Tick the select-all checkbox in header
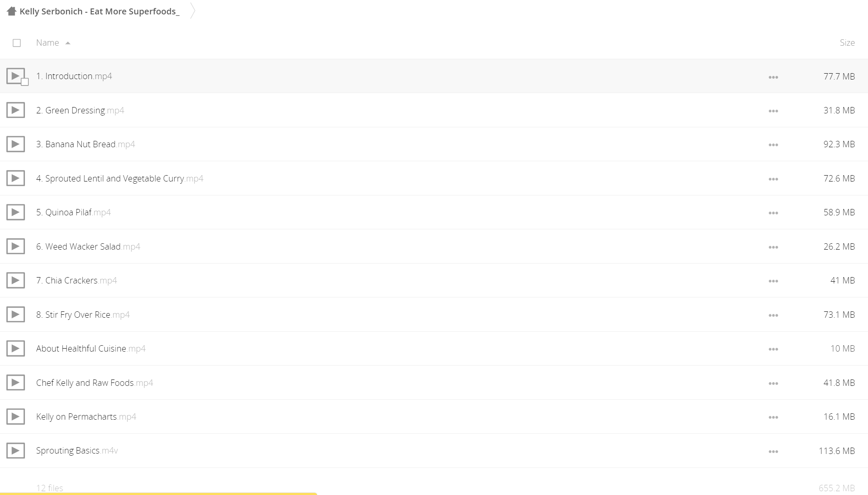 pyautogui.click(x=17, y=43)
